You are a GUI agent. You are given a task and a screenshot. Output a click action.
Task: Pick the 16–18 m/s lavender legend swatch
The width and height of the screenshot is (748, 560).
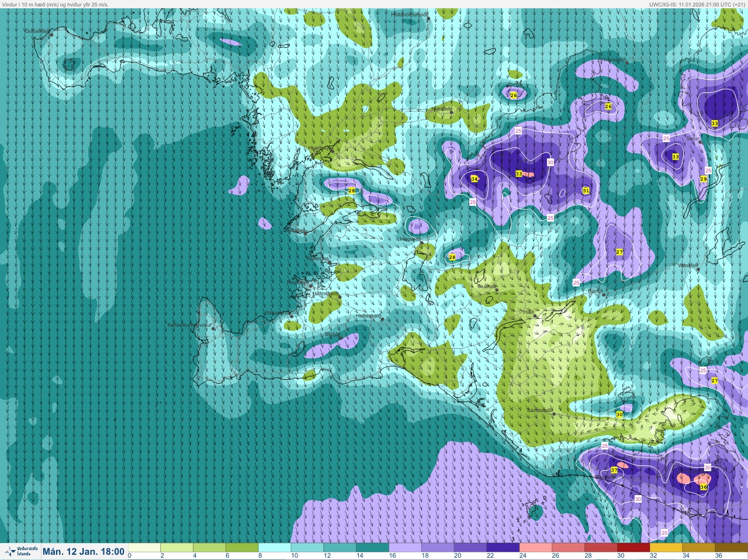tap(405, 548)
